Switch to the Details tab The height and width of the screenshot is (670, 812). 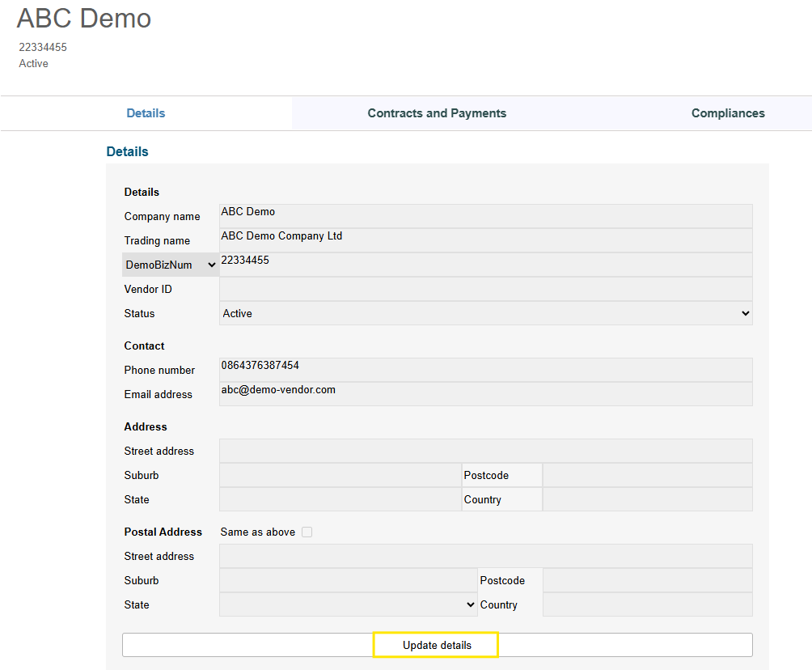point(146,113)
